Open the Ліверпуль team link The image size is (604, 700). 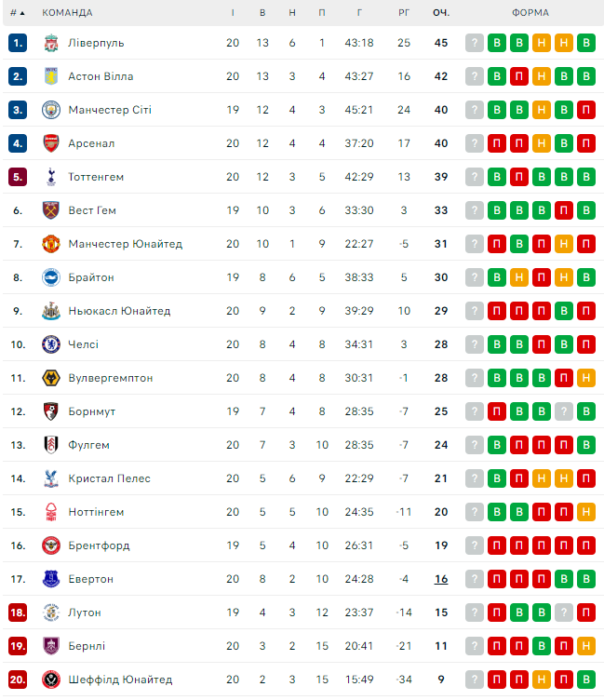tap(96, 43)
